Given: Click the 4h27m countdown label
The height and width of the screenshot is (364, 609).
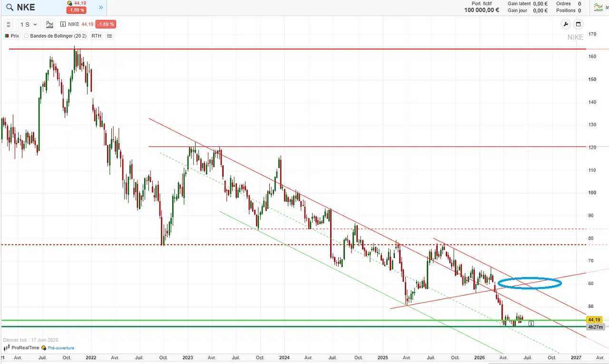Looking at the screenshot, I should pos(595,327).
